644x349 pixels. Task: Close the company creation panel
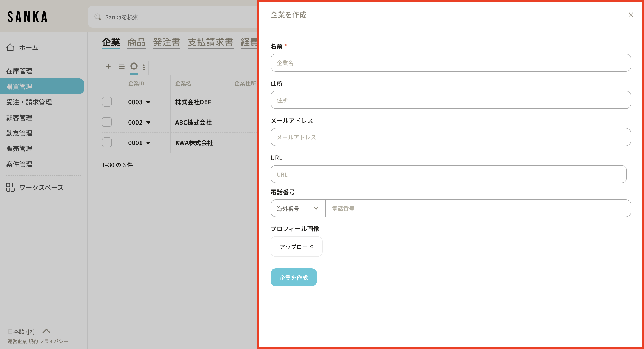click(631, 15)
